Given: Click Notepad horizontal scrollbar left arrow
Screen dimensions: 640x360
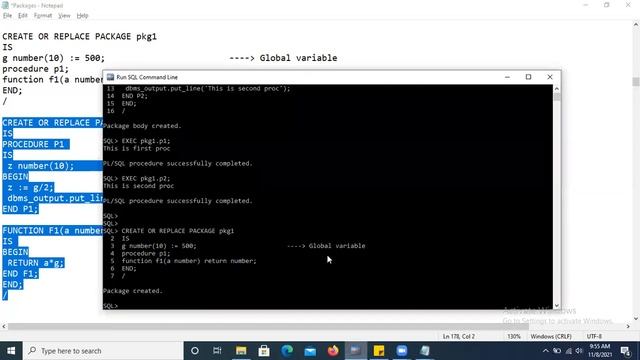Looking at the screenshot, I should click(x=4, y=326).
